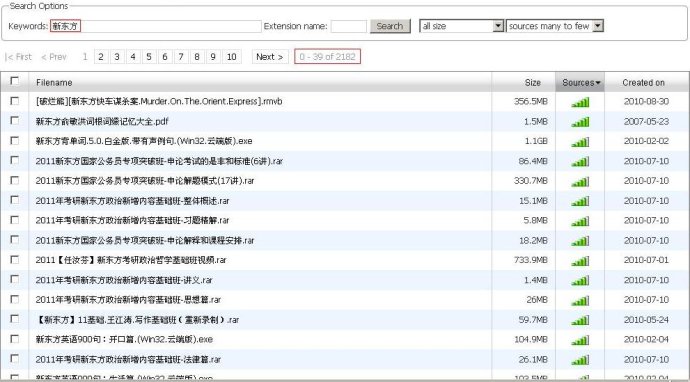Click sources bars icon for 1.4MB rar row
The height and width of the screenshot is (382, 690).
(x=580, y=281)
